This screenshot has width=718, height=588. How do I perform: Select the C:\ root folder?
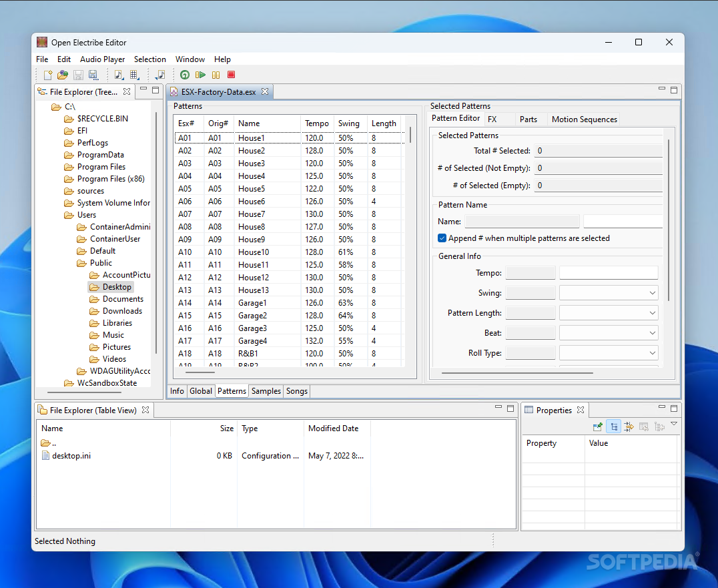pos(69,107)
